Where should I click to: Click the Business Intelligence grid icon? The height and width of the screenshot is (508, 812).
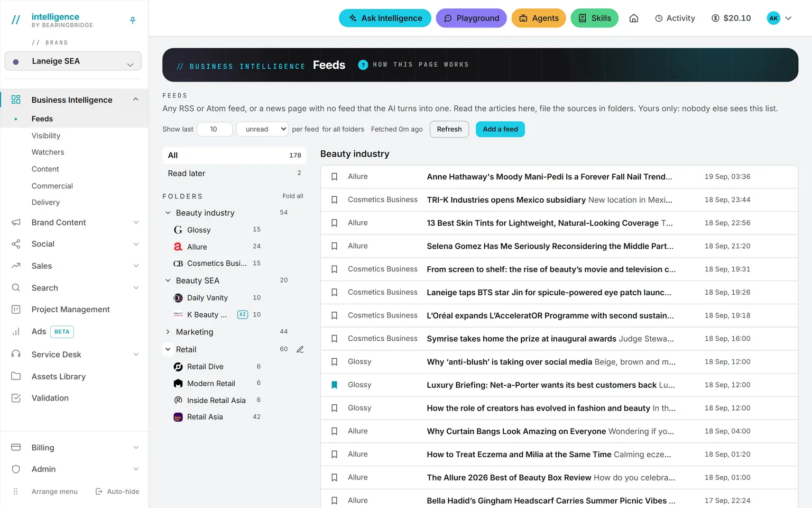tap(16, 99)
